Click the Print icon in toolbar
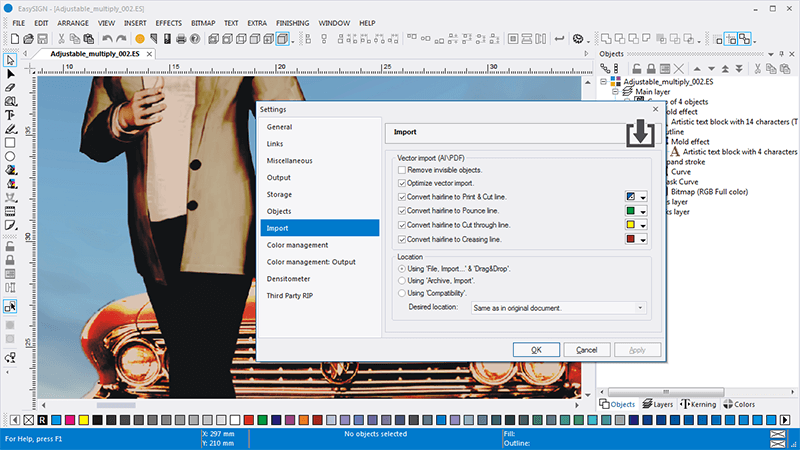The height and width of the screenshot is (450, 800). pos(181,39)
